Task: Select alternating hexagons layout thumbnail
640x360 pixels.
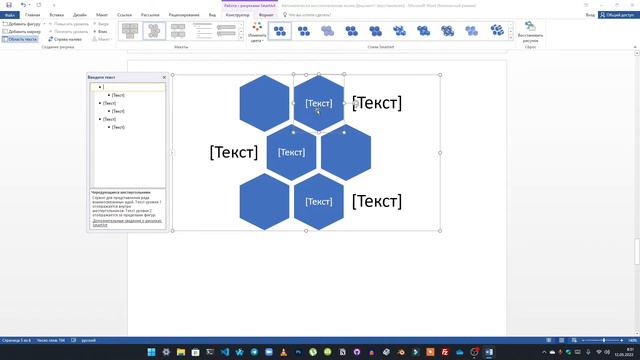Action: 154,31
